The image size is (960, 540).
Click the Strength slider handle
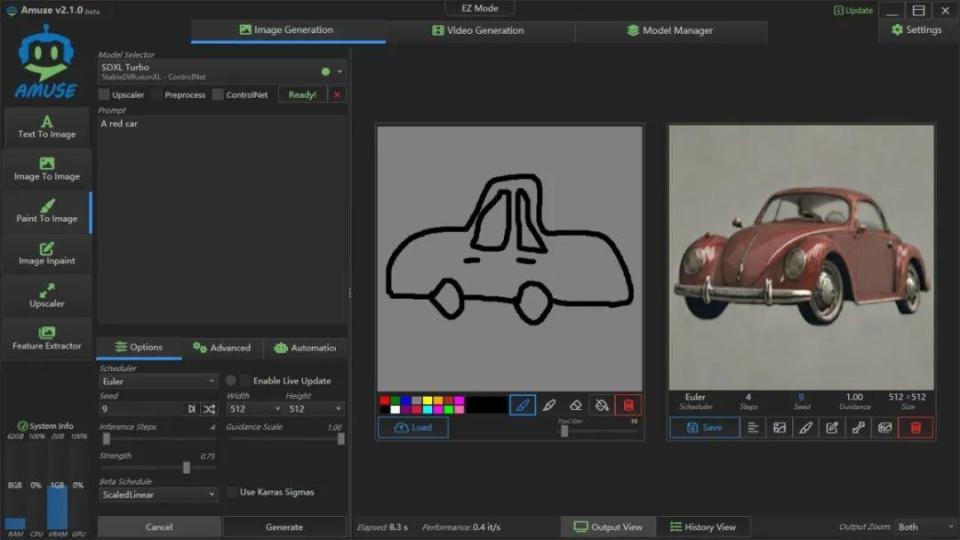186,467
